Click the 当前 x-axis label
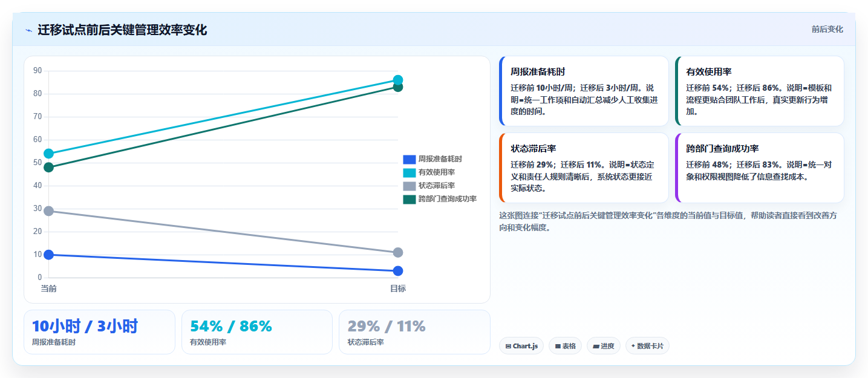Screen dimensions: 868x378 click(49, 288)
